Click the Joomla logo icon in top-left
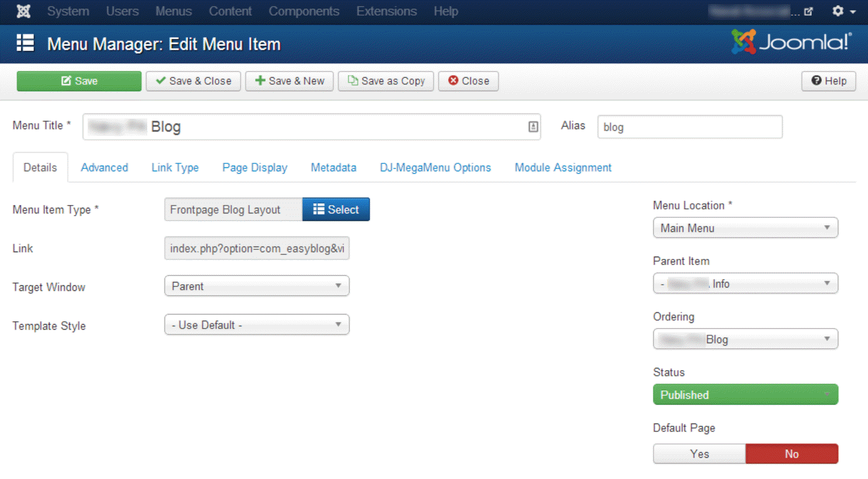The width and height of the screenshot is (868, 479). [x=23, y=11]
